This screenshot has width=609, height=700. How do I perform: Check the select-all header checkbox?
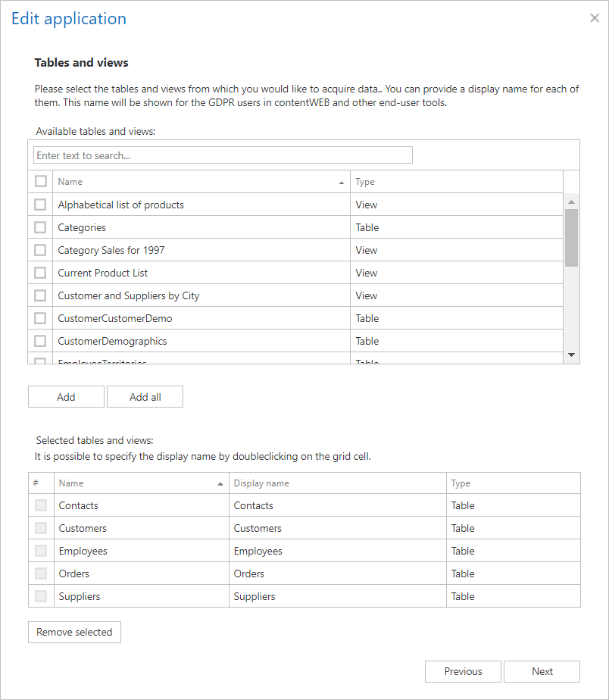click(x=41, y=181)
